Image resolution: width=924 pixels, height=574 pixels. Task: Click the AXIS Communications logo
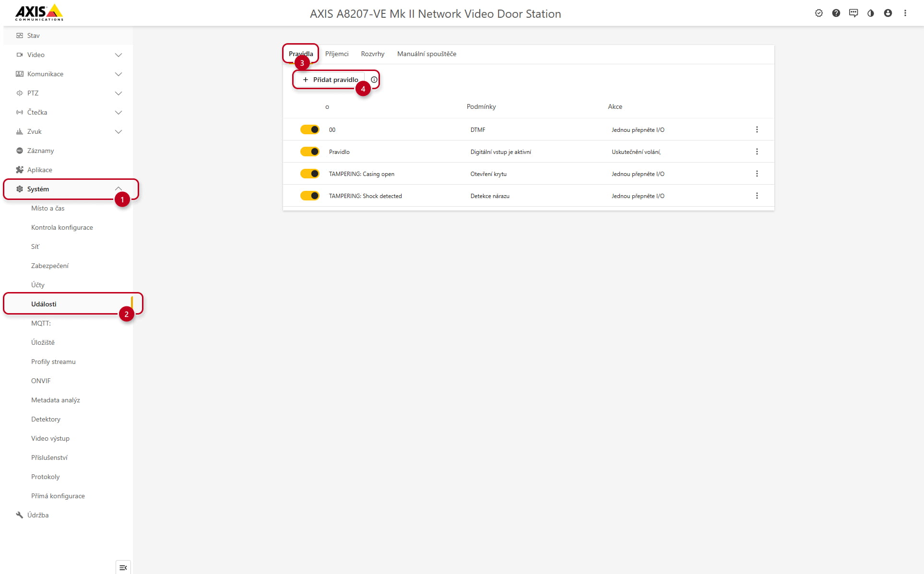(39, 12)
